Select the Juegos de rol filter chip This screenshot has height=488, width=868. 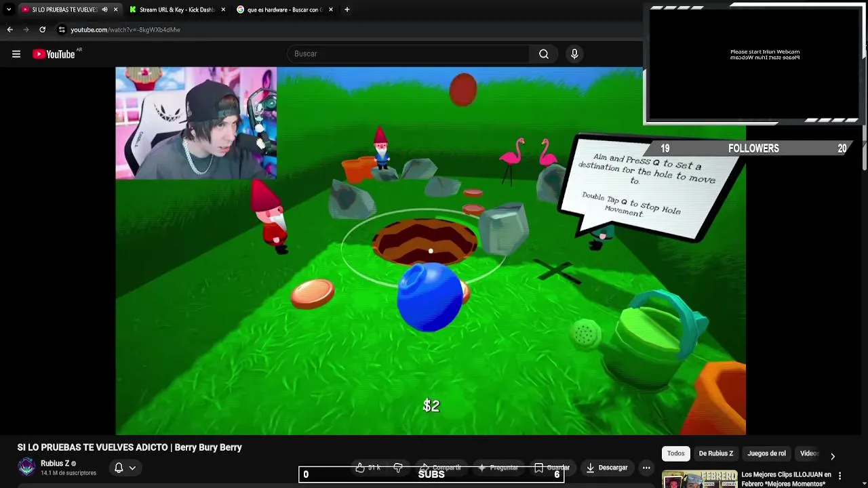tap(766, 453)
